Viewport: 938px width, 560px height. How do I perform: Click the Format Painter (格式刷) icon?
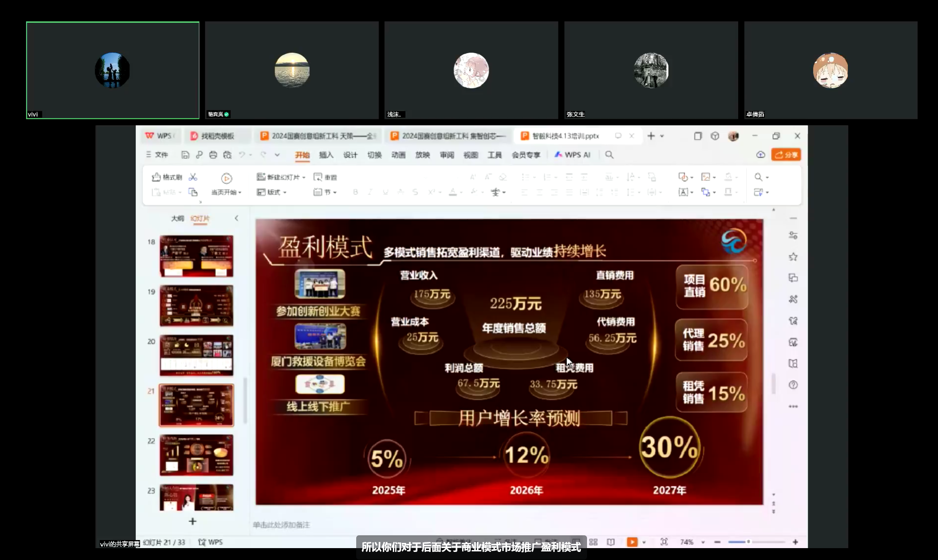(156, 177)
